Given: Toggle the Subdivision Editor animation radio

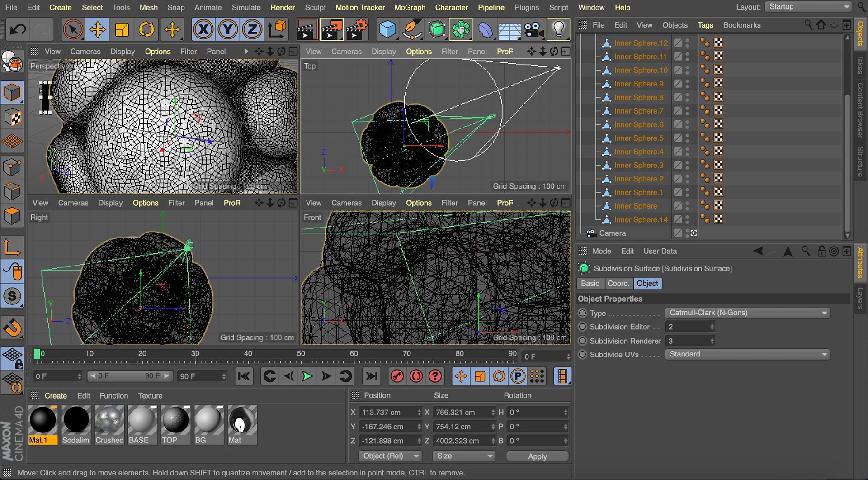Looking at the screenshot, I should tap(583, 327).
